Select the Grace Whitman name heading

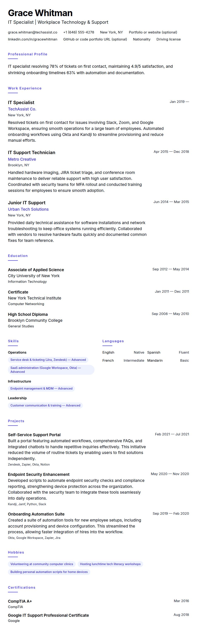(x=40, y=13)
